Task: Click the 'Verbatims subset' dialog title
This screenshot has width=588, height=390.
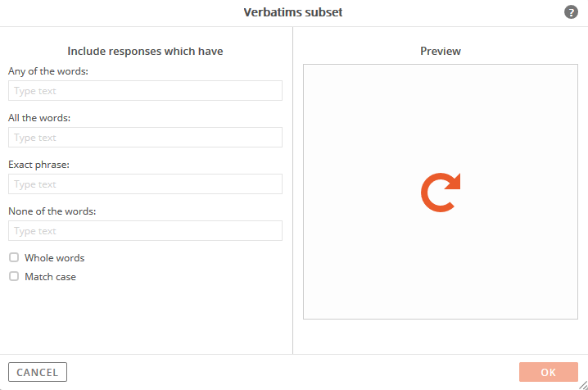Action: [x=293, y=12]
